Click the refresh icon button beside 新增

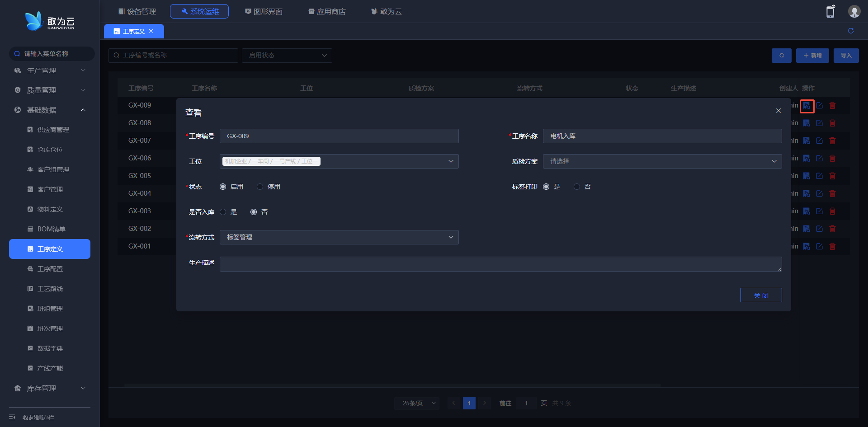[781, 56]
